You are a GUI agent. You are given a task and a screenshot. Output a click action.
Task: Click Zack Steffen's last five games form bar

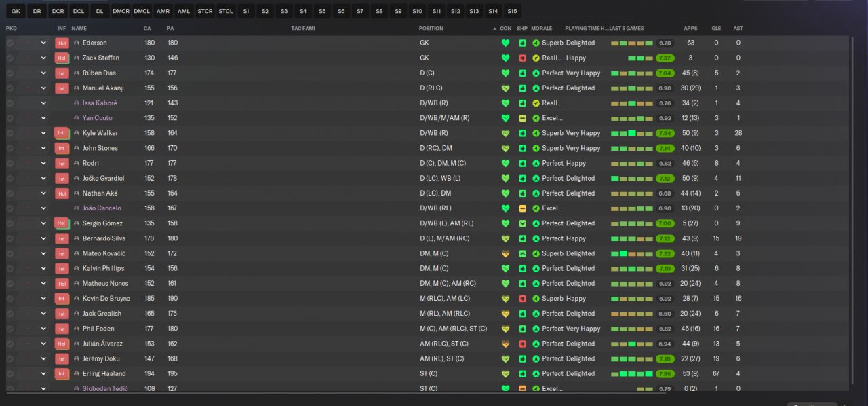(640, 58)
